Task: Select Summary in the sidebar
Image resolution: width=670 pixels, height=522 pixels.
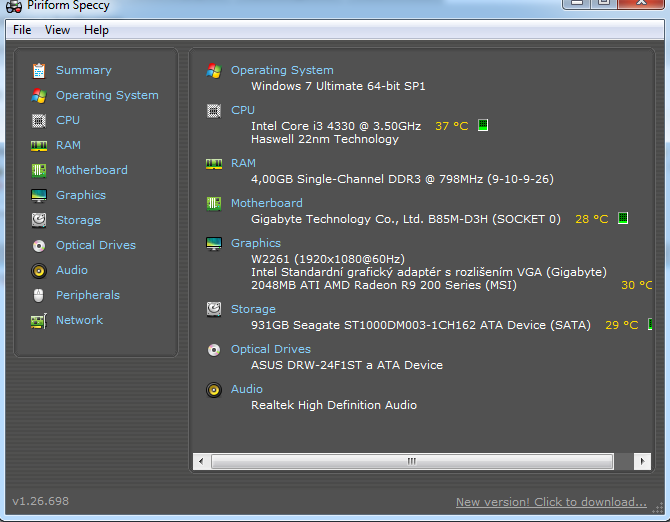Action: [84, 70]
